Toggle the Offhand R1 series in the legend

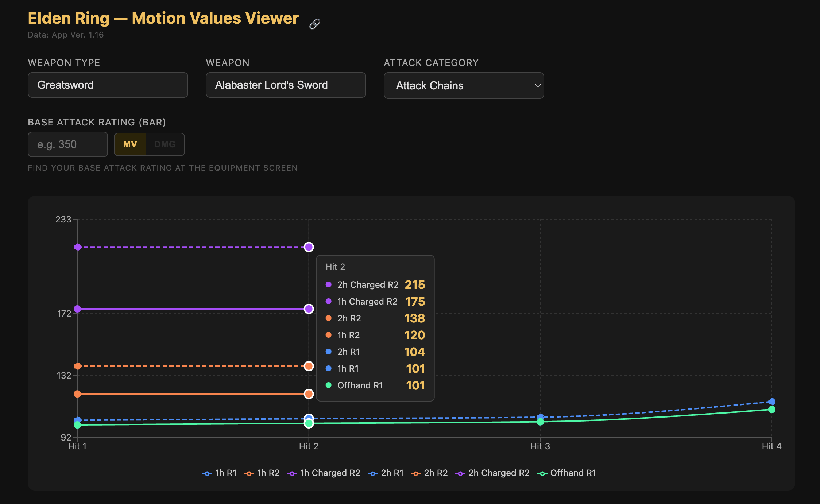566,473
